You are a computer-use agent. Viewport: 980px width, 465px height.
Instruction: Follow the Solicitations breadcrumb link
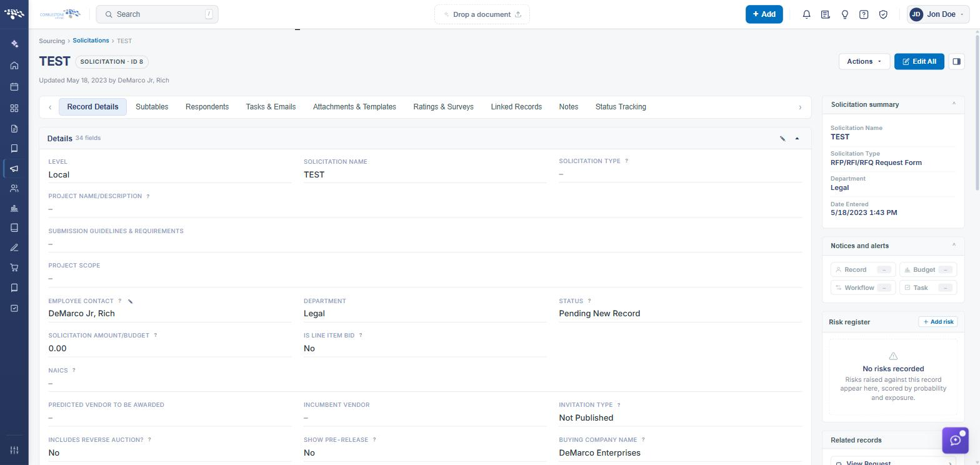pyautogui.click(x=91, y=41)
